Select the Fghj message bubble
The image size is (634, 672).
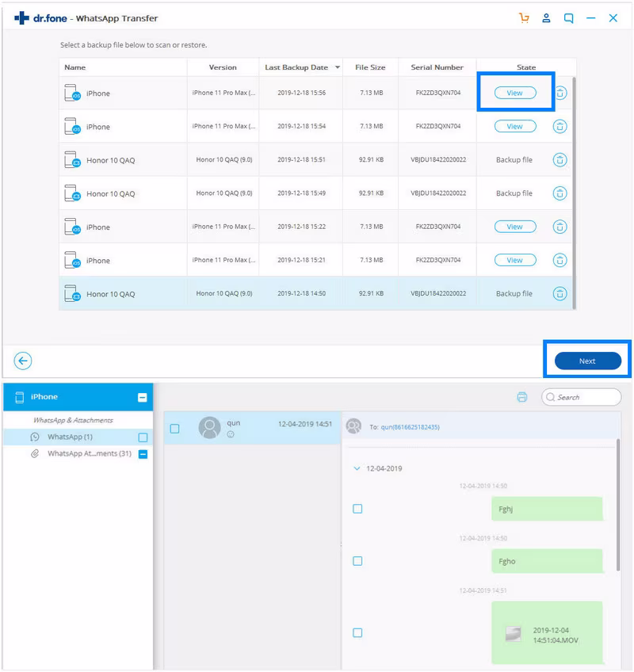pos(547,509)
